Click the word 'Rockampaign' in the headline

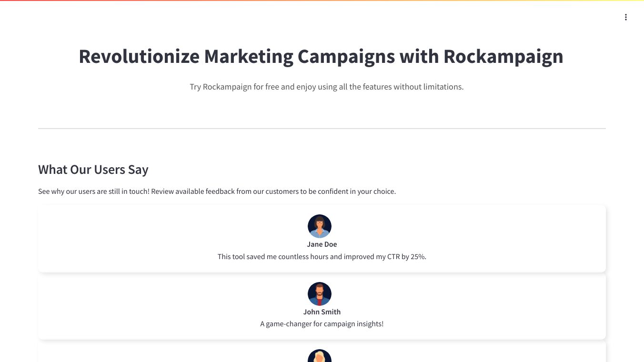tap(503, 56)
